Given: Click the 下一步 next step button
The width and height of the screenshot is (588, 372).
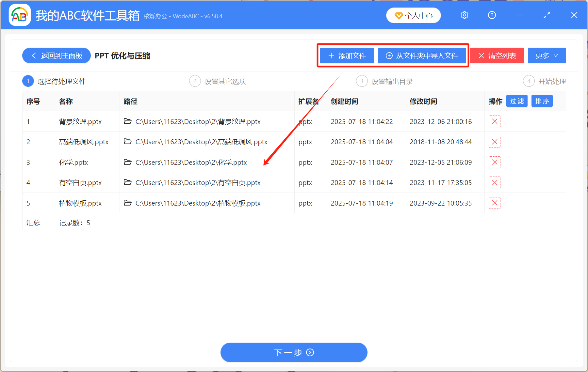Looking at the screenshot, I should pos(294,352).
